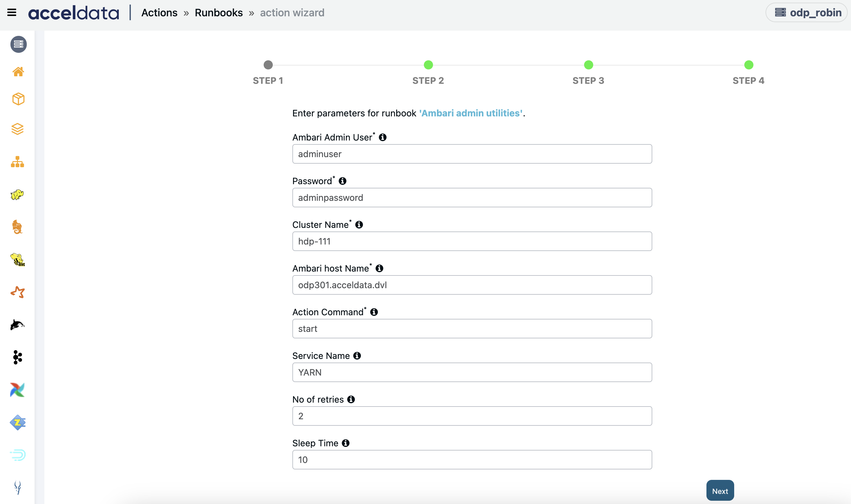The height and width of the screenshot is (504, 851).
Task: Open the hamburger menu icon
Action: (11, 13)
